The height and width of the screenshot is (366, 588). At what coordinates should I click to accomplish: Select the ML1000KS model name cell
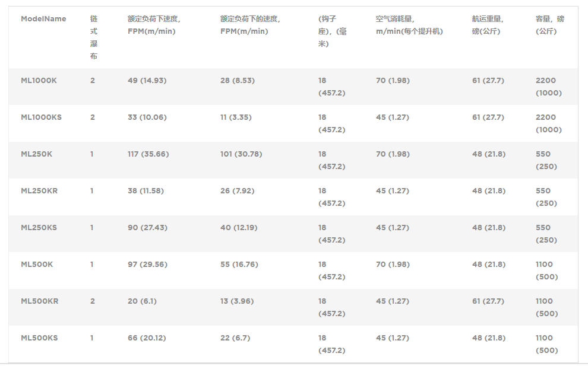coord(41,117)
